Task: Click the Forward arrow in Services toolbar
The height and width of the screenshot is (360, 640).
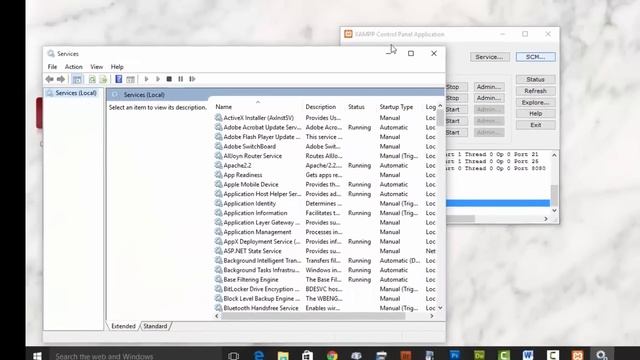Action: click(61, 79)
